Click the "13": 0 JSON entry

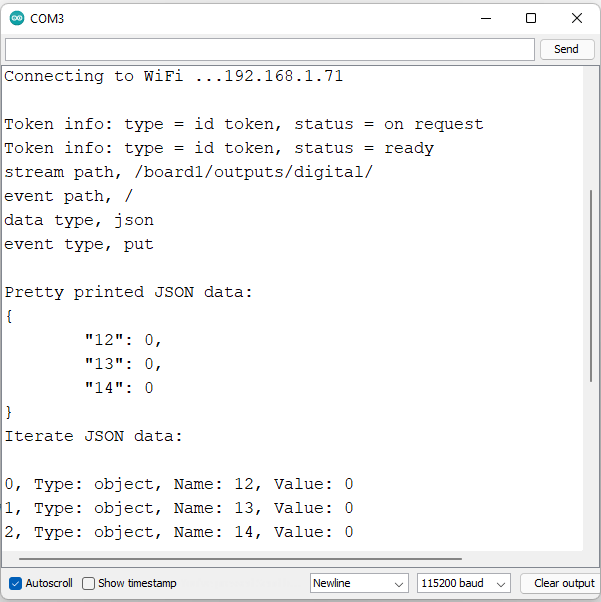122,364
